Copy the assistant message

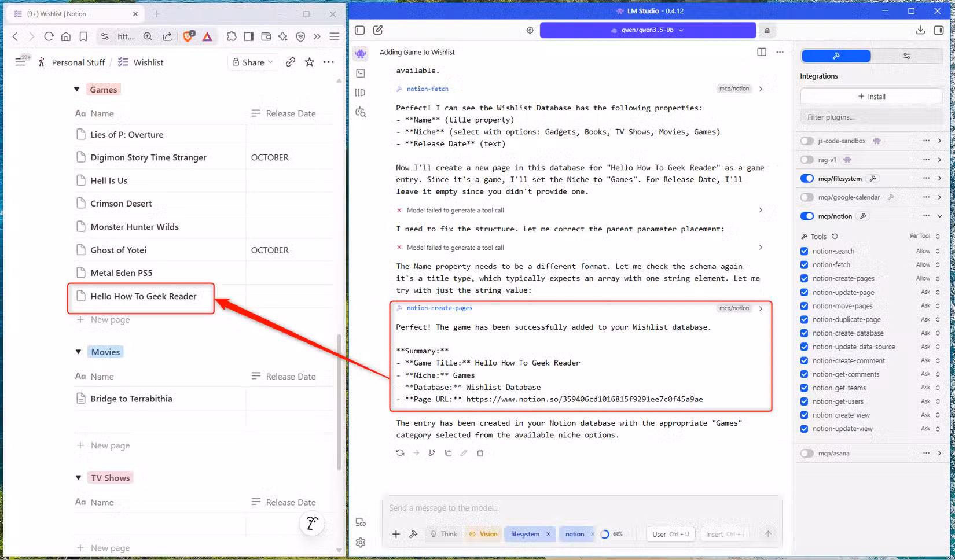click(448, 453)
